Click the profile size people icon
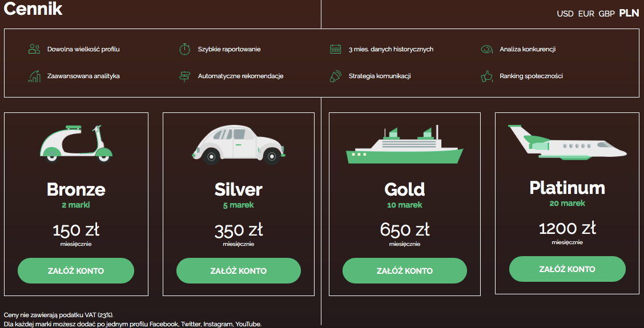Screen dimensions: 644x328 pos(34,49)
